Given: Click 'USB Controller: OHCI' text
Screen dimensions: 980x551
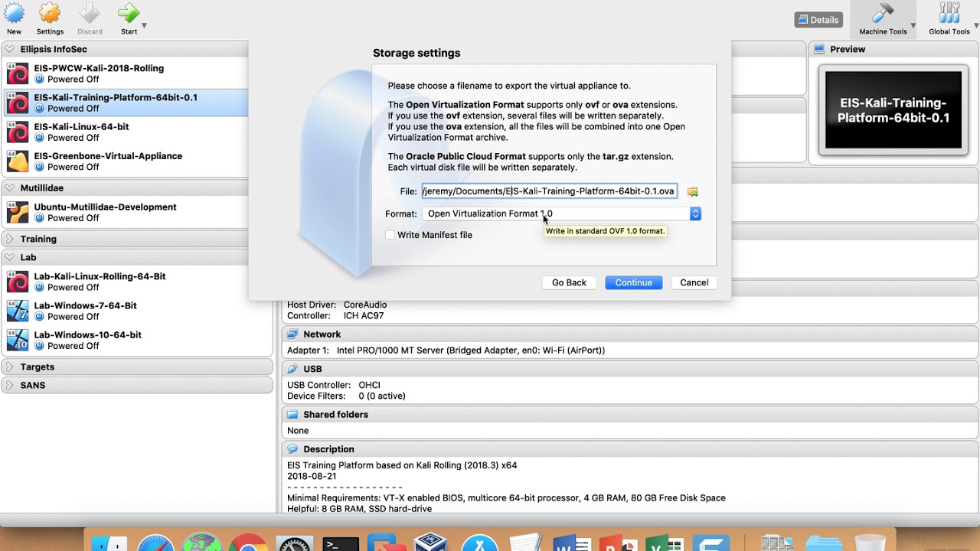Looking at the screenshot, I should coord(334,385).
